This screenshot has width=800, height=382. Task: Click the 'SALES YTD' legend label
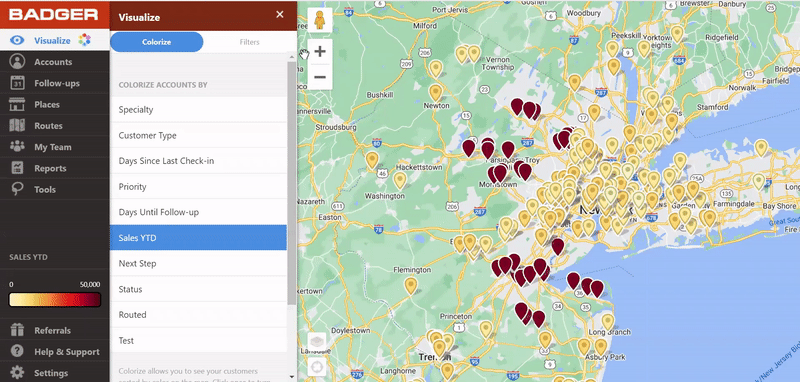28,257
